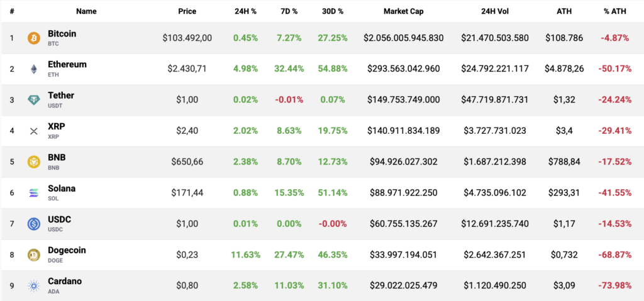Image resolution: width=644 pixels, height=301 pixels.
Task: Click Ethereum 24H change 4.98%
Action: pos(246,69)
